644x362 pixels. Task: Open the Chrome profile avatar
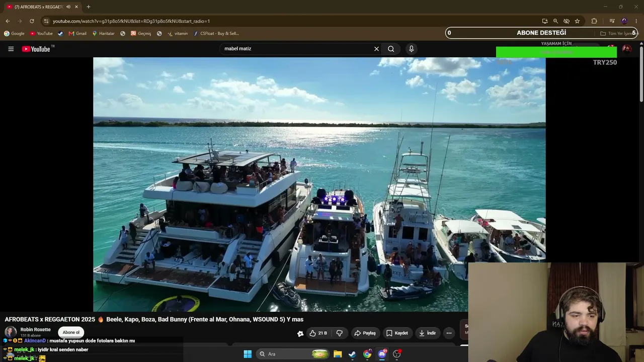pos(624,21)
